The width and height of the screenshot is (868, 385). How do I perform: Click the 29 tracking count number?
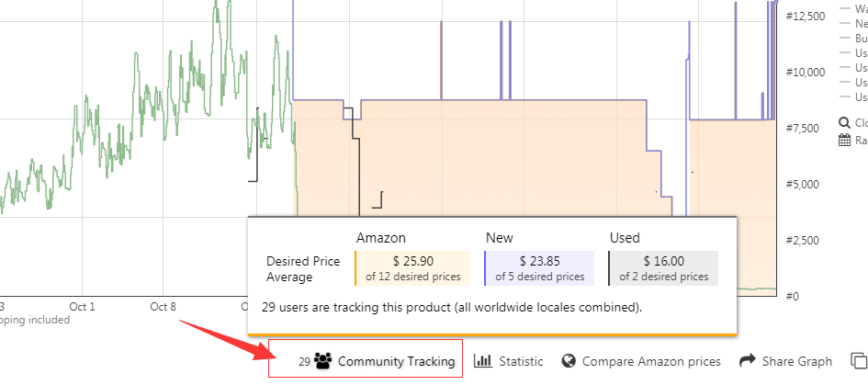(x=304, y=362)
